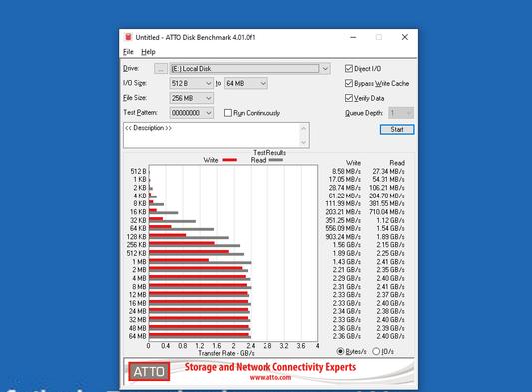Image resolution: width=532 pixels, height=392 pixels.
Task: Click description box scroll up arrow
Action: coord(304,128)
